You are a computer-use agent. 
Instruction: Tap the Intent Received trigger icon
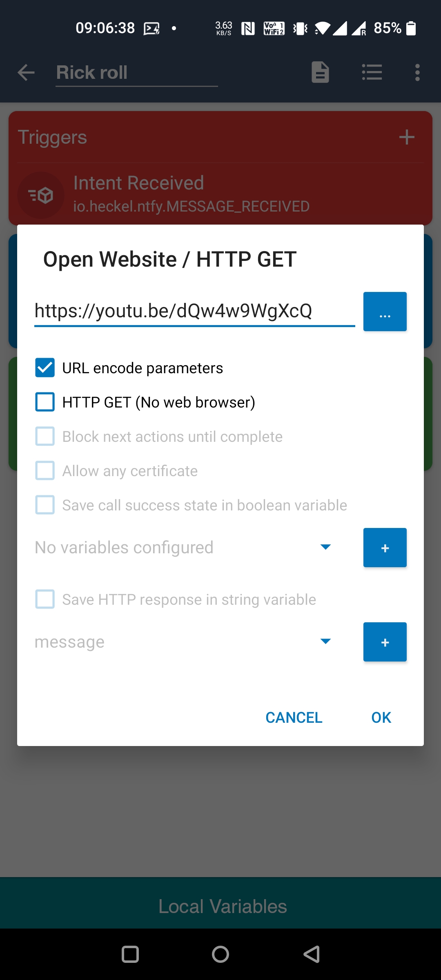pyautogui.click(x=41, y=195)
